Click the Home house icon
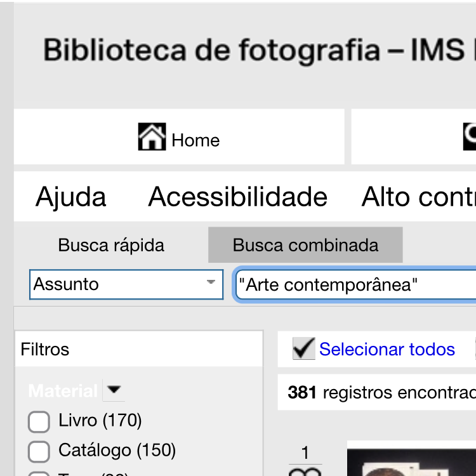The image size is (476, 476). (152, 136)
